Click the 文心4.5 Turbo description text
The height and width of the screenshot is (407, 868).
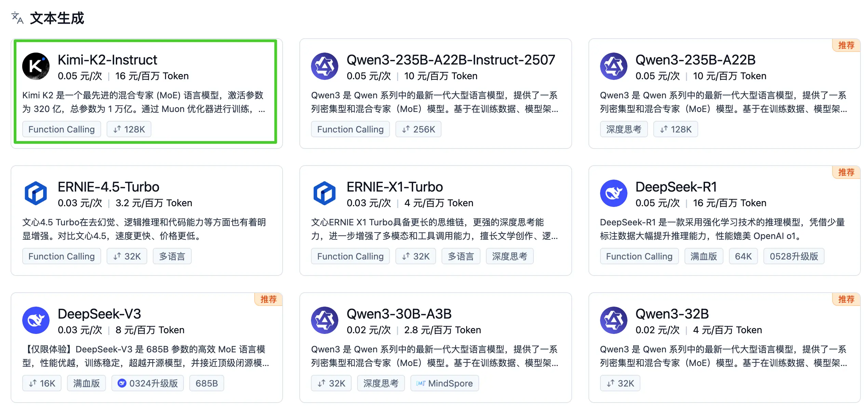click(x=144, y=229)
